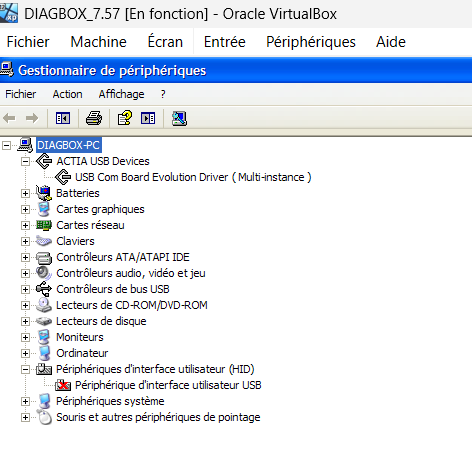Open the Properties help toolbar icon
Screen dimensions: 472x465
click(x=125, y=118)
